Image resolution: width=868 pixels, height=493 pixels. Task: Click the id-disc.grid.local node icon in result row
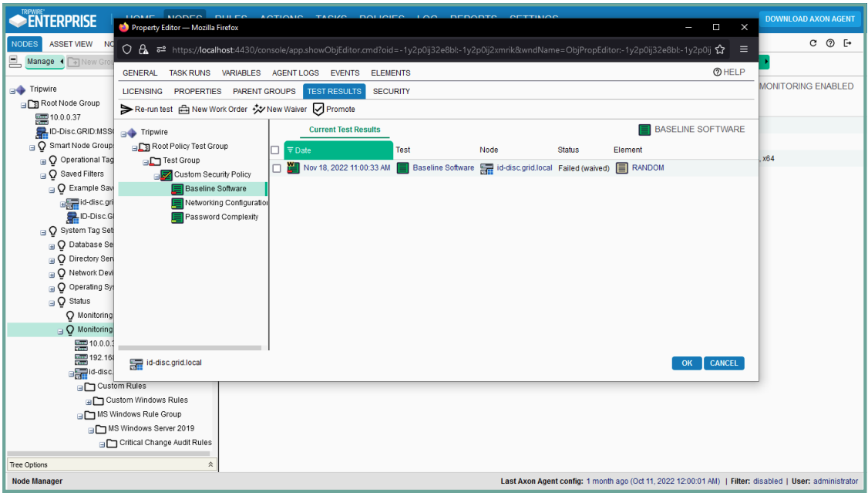point(486,168)
